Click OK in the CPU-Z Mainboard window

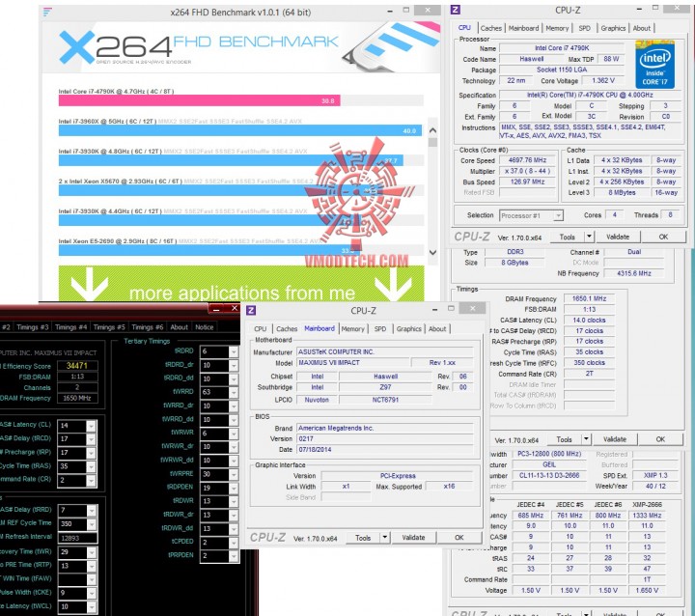tap(459, 538)
